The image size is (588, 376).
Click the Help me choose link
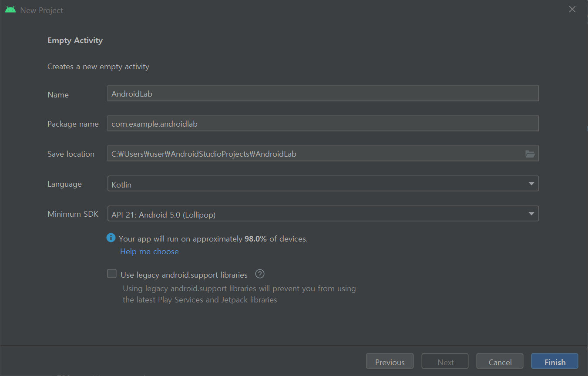[x=149, y=252]
